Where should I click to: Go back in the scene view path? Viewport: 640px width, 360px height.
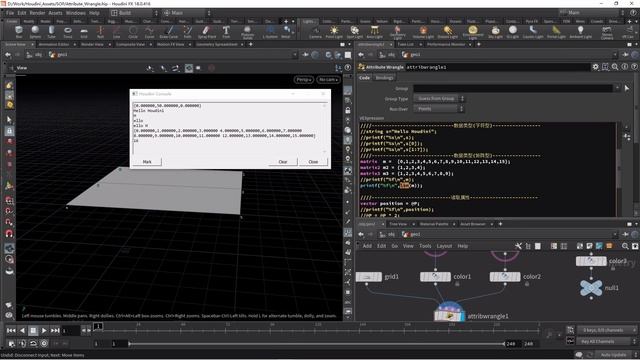(x=8, y=54)
